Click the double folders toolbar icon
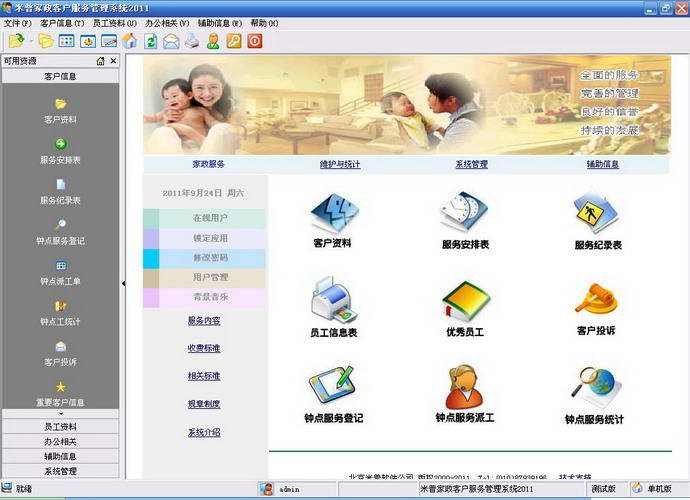 point(46,41)
